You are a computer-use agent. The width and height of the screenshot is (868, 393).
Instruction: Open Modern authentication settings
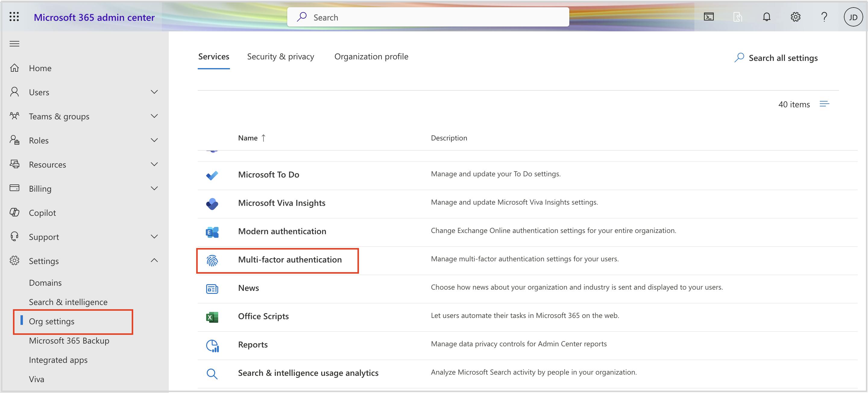pyautogui.click(x=282, y=231)
